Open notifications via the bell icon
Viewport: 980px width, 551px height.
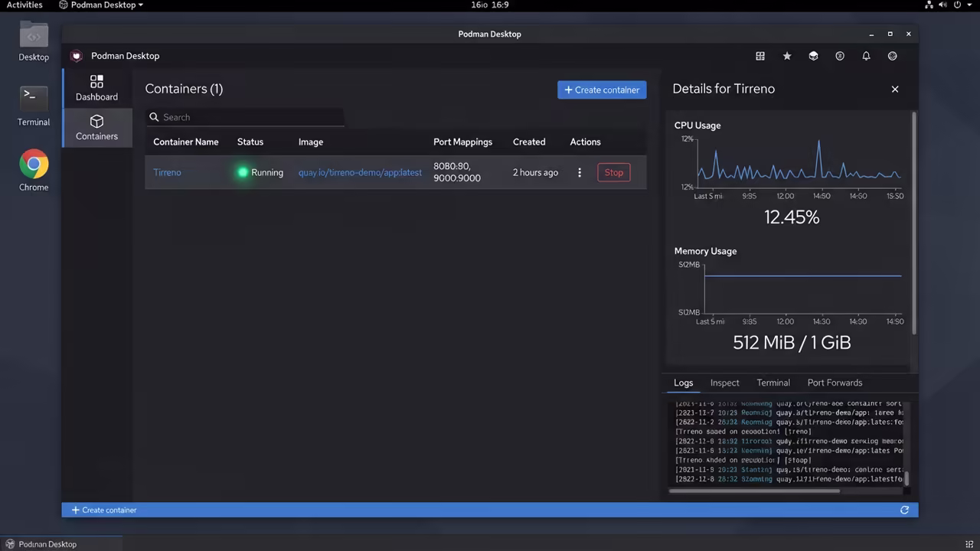(x=866, y=56)
